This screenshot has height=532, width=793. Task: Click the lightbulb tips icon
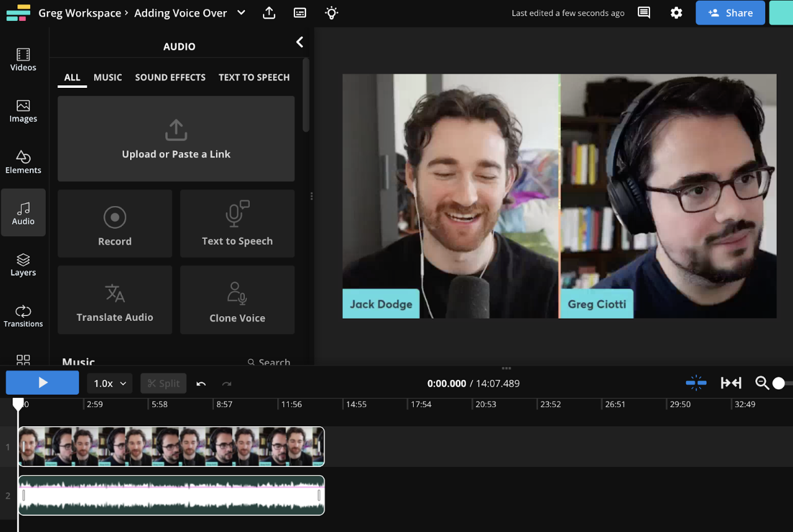pyautogui.click(x=332, y=12)
